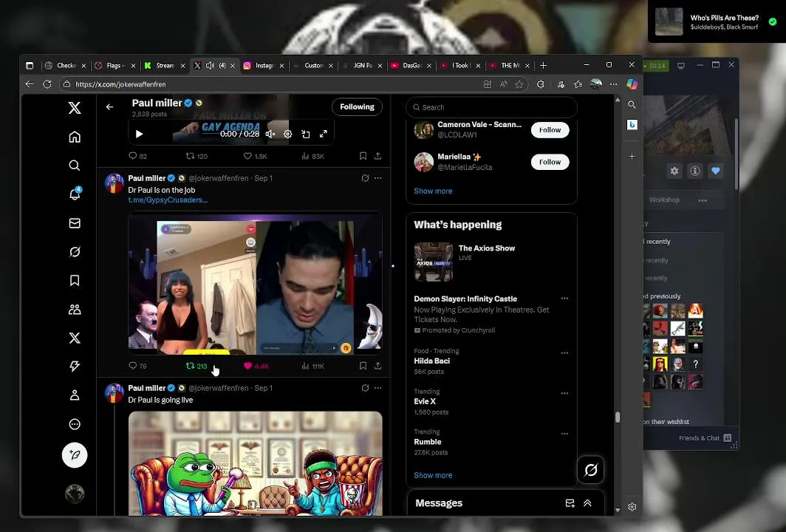The width and height of the screenshot is (786, 532).
Task: Open Notifications bell in sidebar
Action: pyautogui.click(x=75, y=194)
